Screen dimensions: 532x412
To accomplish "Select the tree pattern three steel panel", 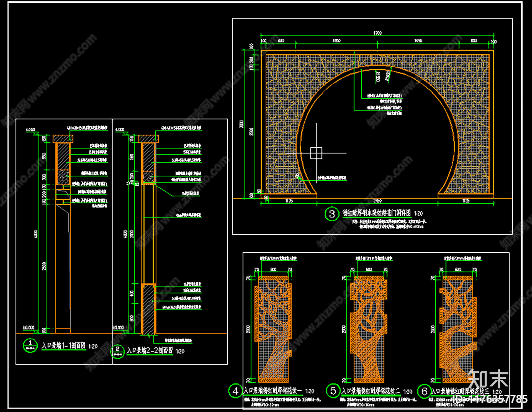I will (x=458, y=329).
